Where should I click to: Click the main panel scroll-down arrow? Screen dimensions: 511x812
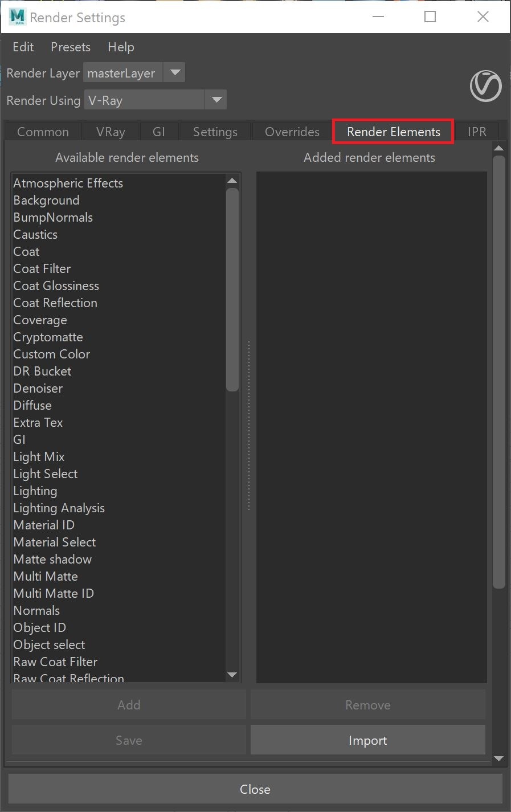pyautogui.click(x=499, y=758)
